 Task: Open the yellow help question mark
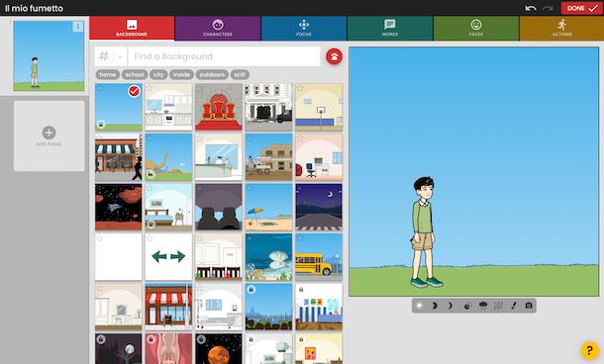pyautogui.click(x=589, y=350)
